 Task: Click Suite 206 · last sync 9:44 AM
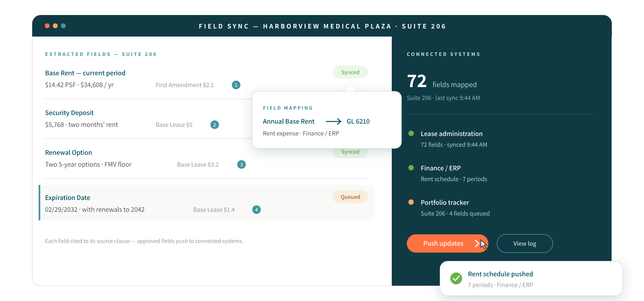click(x=443, y=98)
